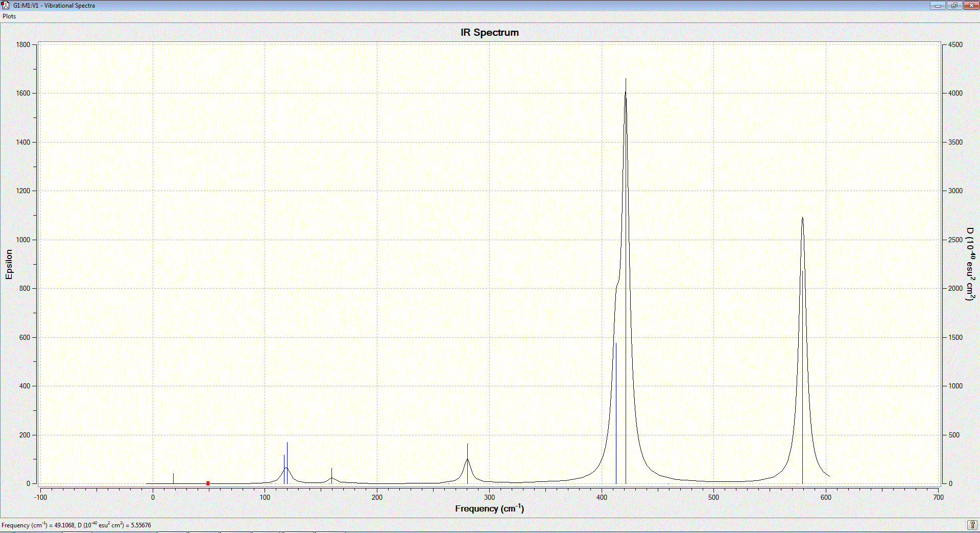The width and height of the screenshot is (980, 533).
Task: Click the peak line near 579 cm-1
Action: pyautogui.click(x=802, y=377)
